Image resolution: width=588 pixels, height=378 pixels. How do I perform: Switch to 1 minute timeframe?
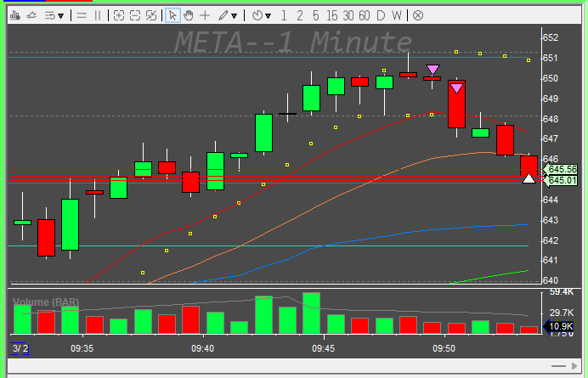284,16
